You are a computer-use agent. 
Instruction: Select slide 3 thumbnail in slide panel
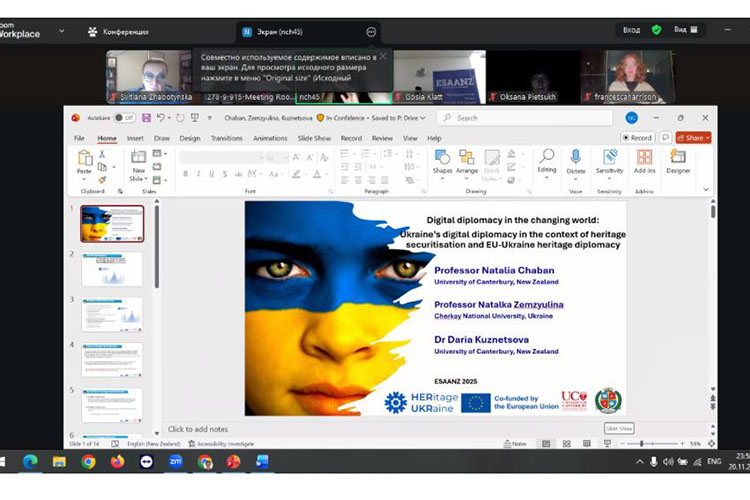(x=112, y=314)
